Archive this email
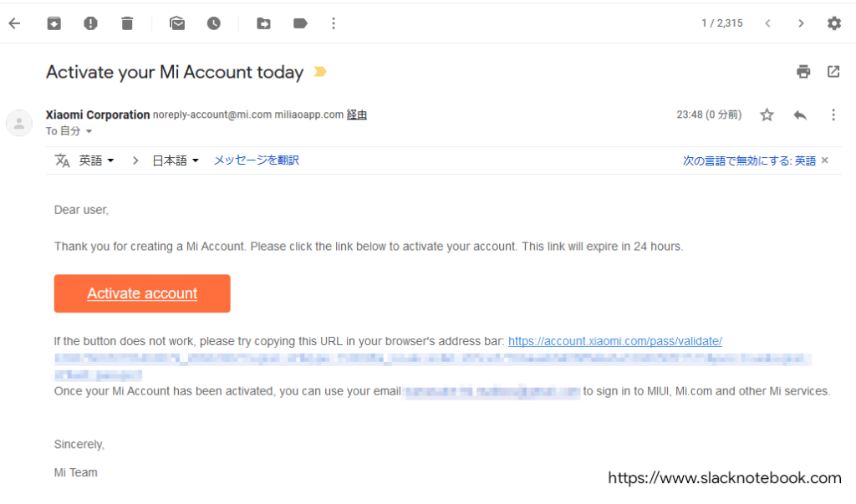Screen dimensions: 856x504 [54, 23]
